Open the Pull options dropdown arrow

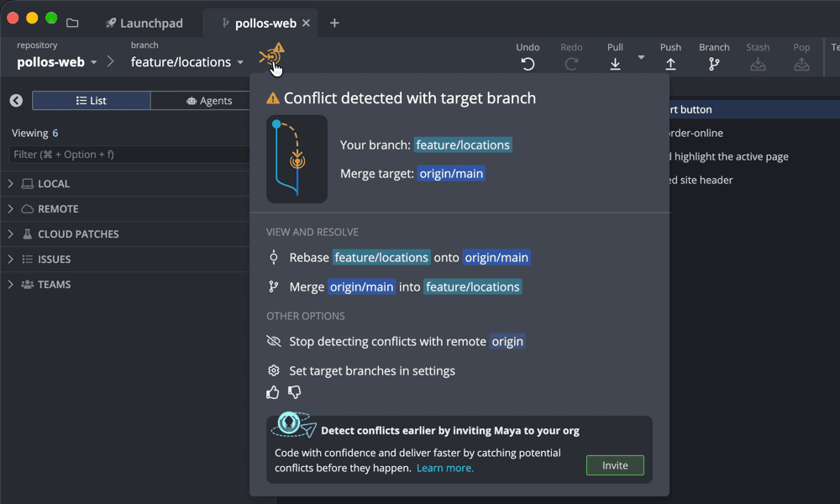[x=641, y=57]
